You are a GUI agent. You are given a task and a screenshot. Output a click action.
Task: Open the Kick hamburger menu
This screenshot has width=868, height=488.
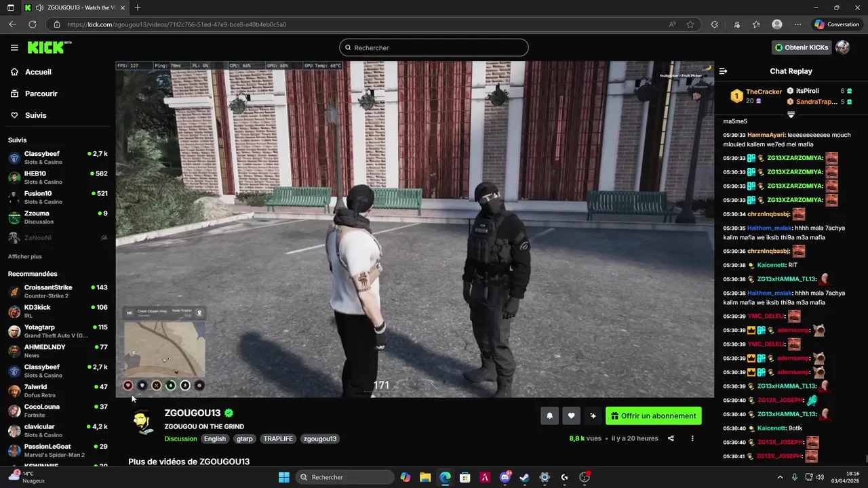click(14, 47)
